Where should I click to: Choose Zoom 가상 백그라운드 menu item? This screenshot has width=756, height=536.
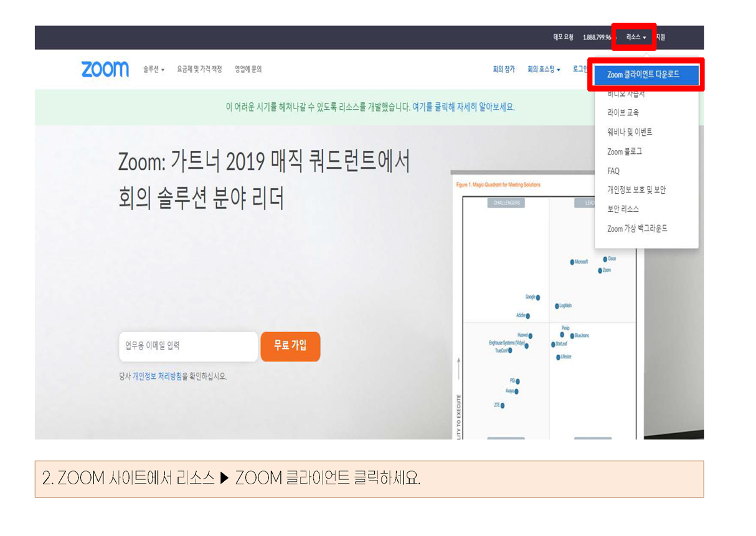(x=637, y=229)
